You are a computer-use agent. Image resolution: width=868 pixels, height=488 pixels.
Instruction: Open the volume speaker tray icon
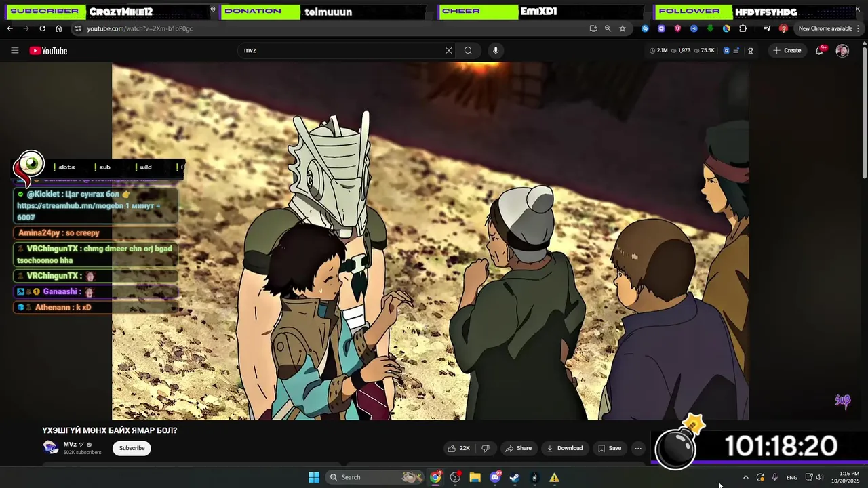click(x=818, y=477)
